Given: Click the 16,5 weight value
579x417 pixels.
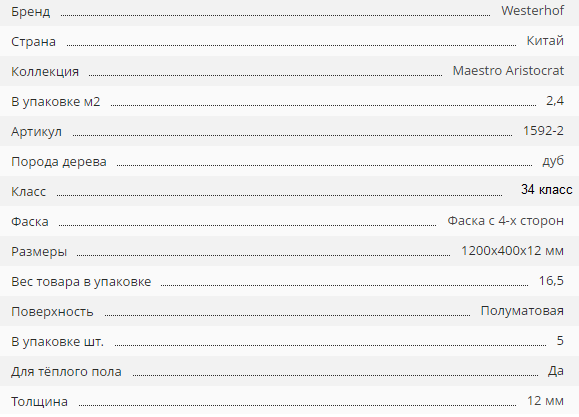Looking at the screenshot, I should (x=551, y=281).
